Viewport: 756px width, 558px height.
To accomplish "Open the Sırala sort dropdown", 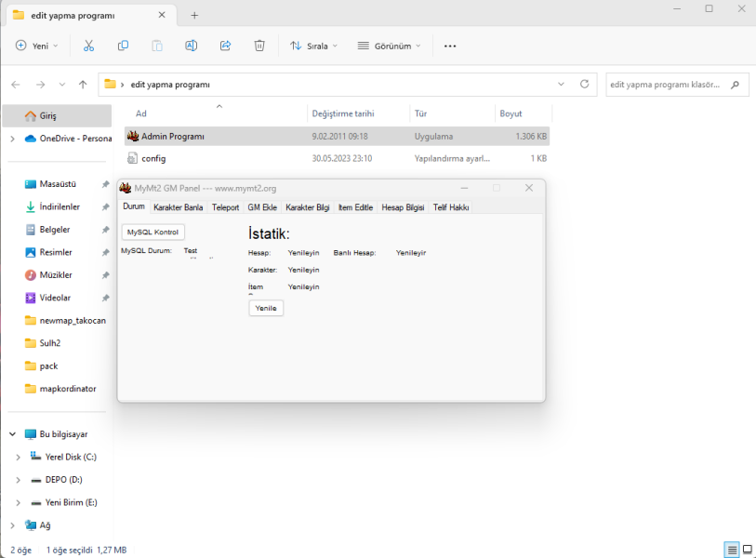I will pyautogui.click(x=313, y=46).
